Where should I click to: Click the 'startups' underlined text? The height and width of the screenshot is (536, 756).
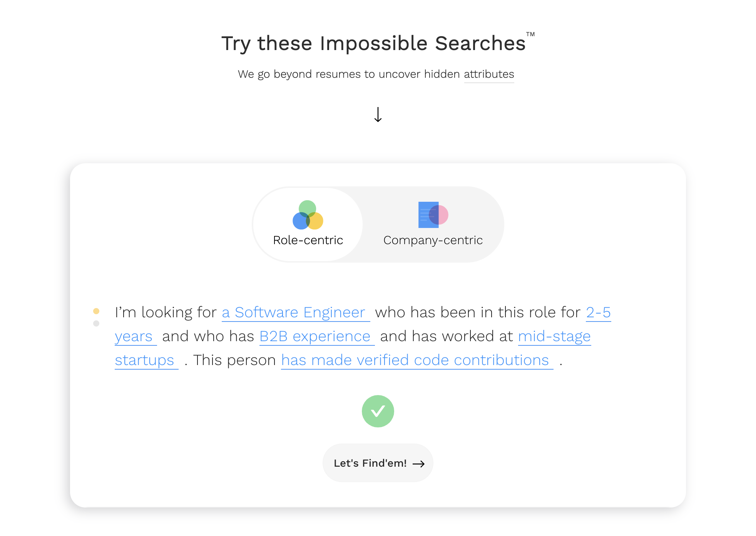click(145, 360)
